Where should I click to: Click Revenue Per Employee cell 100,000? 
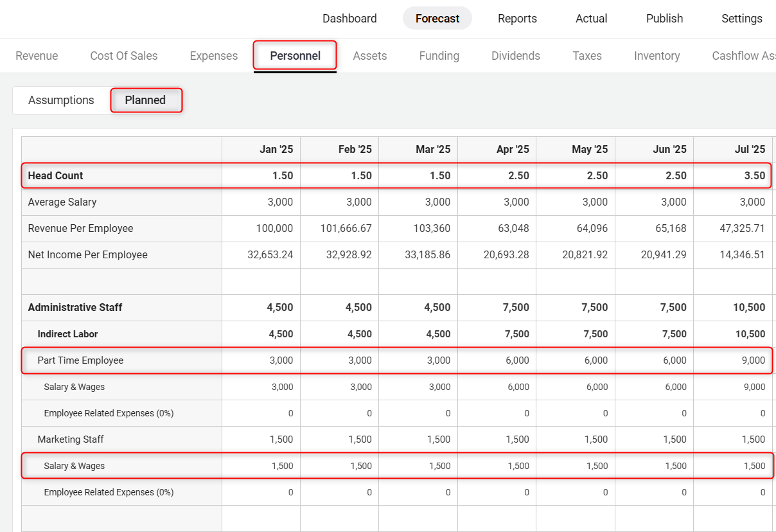[274, 228]
